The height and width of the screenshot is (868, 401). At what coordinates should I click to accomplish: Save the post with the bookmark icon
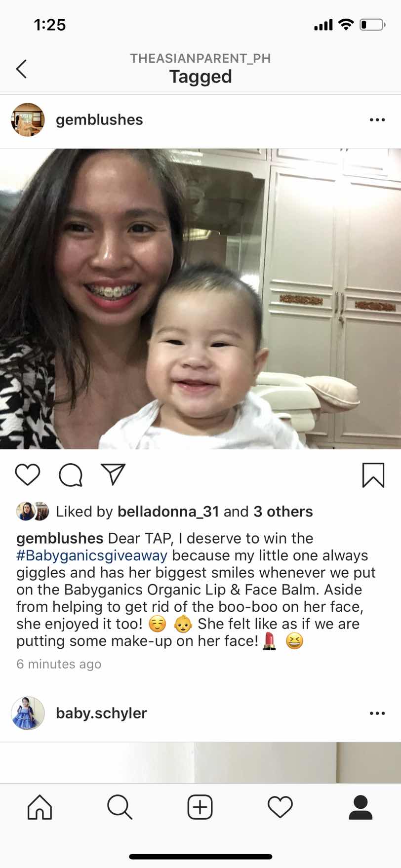point(373,475)
